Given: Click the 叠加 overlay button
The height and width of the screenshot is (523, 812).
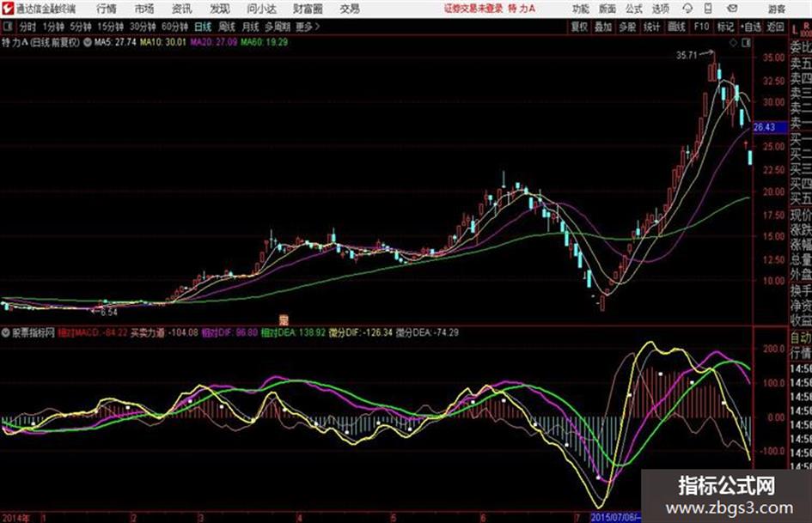Looking at the screenshot, I should pos(603,27).
